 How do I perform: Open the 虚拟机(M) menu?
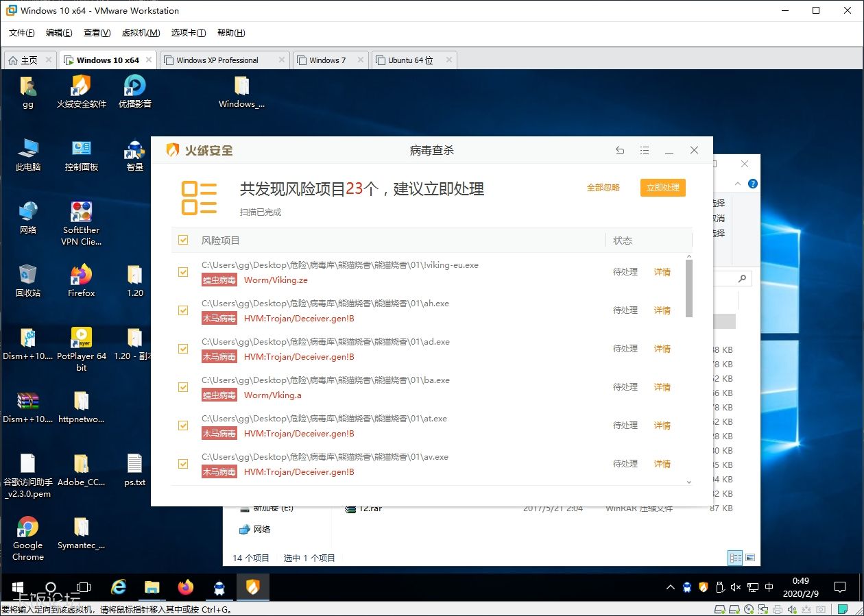[141, 33]
